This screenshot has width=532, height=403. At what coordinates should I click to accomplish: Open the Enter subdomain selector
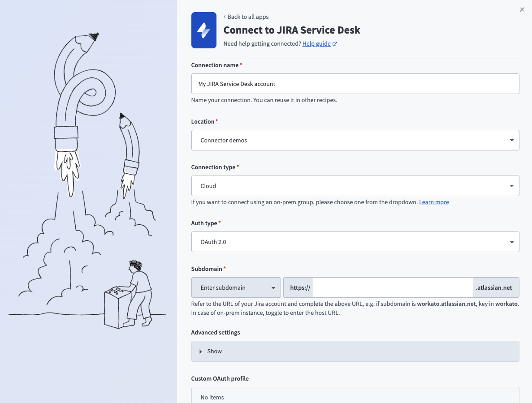(x=236, y=287)
